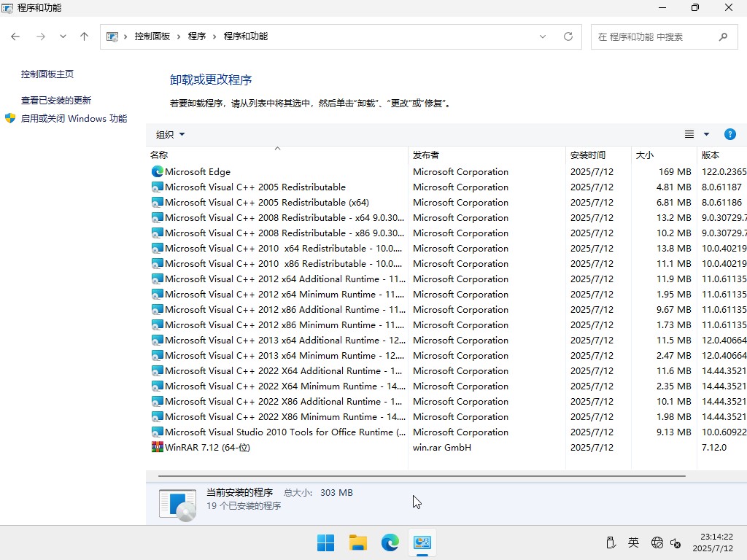Screen dimensions: 747x560
Task: Click the search magnifier in the search box
Action: pyautogui.click(x=723, y=36)
